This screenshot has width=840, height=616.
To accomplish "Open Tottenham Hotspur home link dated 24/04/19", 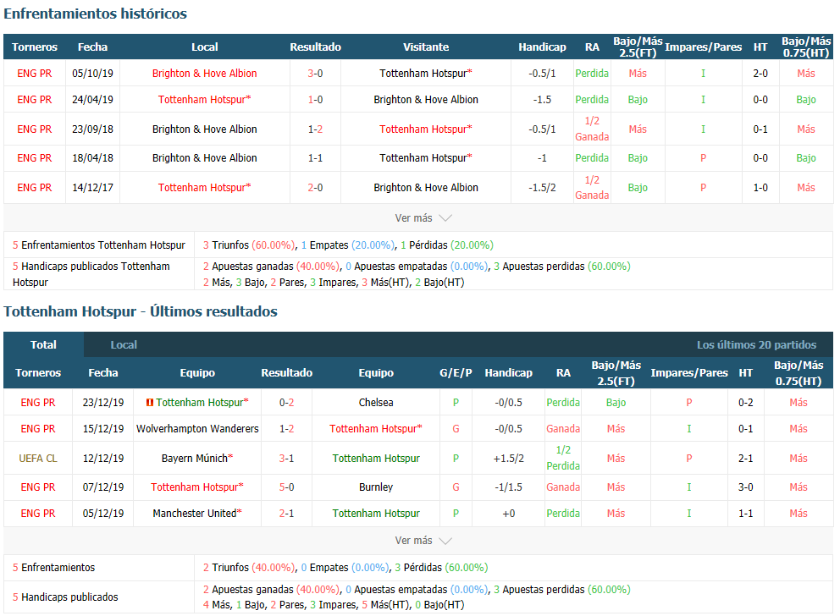I will [x=205, y=100].
